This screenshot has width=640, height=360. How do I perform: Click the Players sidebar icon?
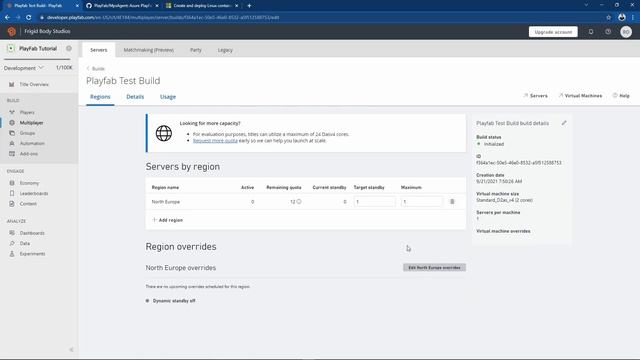tap(12, 112)
